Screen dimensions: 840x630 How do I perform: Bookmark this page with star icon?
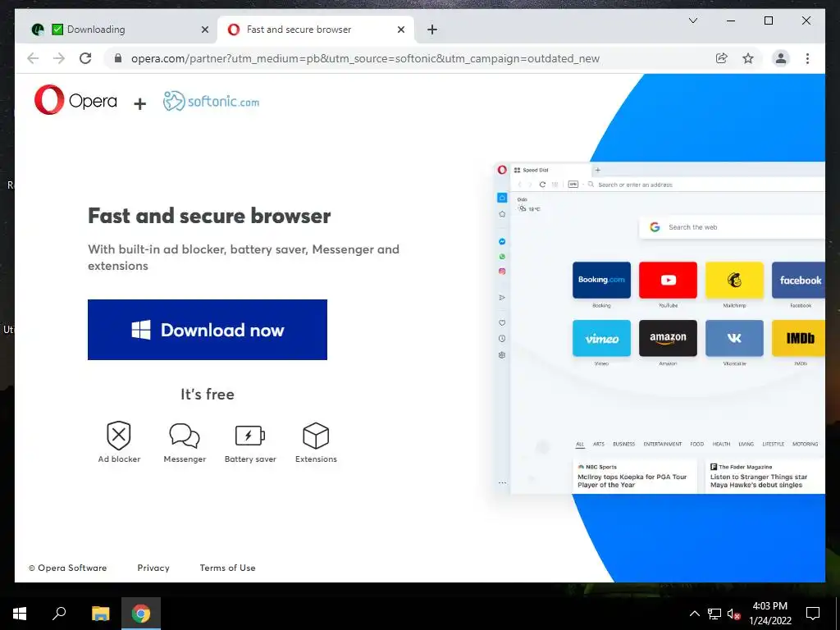[x=748, y=58]
